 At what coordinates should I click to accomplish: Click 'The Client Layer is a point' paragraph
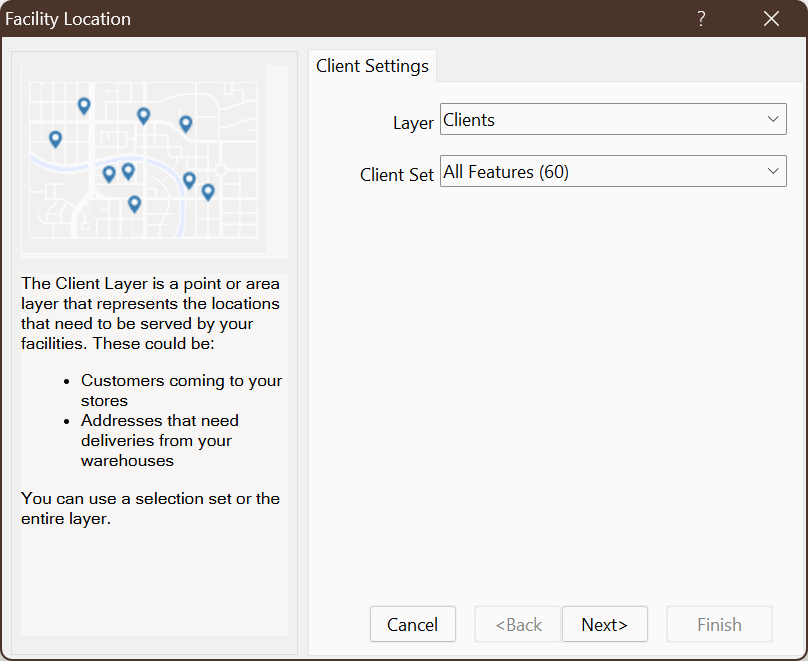[150, 313]
